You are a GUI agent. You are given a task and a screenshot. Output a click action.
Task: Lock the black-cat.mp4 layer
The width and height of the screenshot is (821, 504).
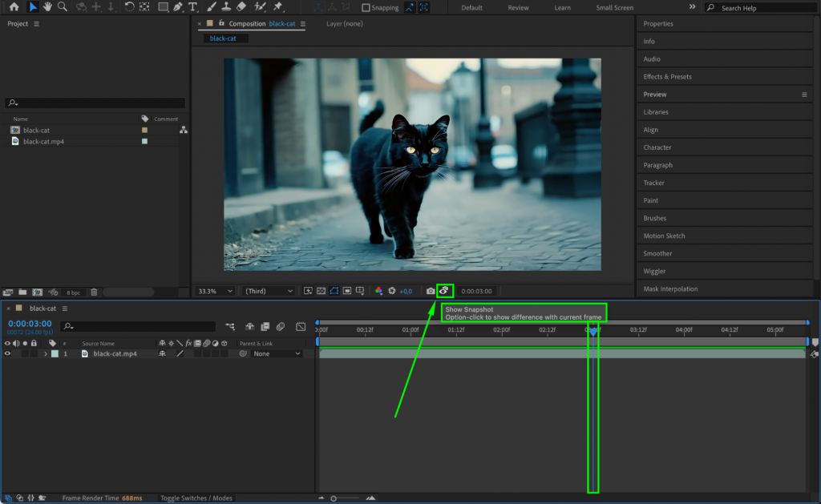(34, 353)
